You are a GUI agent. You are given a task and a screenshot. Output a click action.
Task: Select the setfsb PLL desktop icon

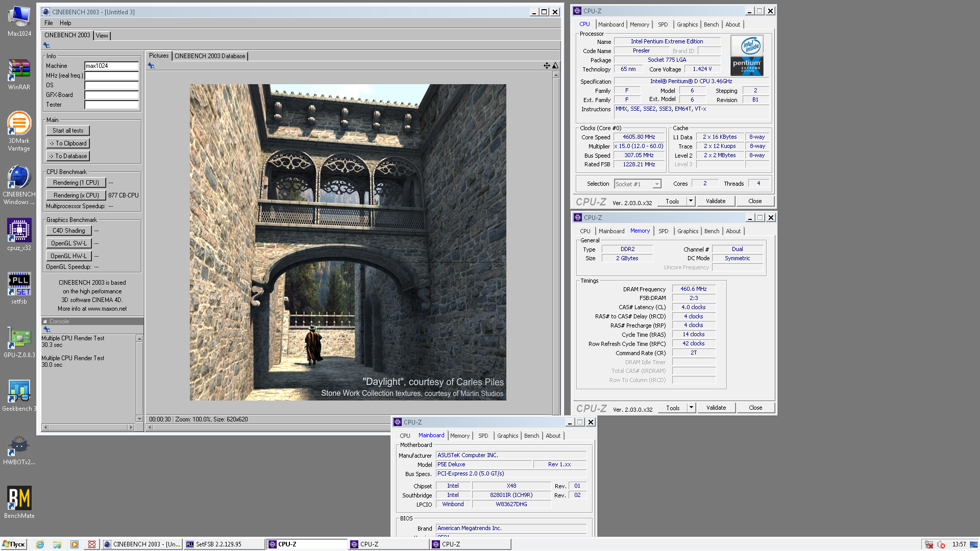19,288
